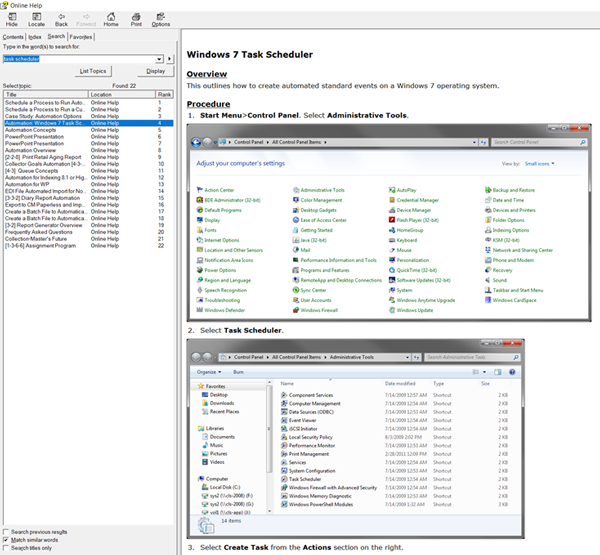The height and width of the screenshot is (555, 600).
Task: Switch to the Favorites tab
Action: click(x=81, y=37)
